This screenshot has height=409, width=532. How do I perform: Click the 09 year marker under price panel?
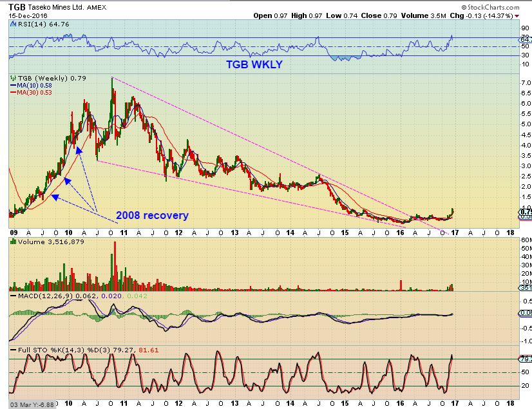tap(14, 233)
